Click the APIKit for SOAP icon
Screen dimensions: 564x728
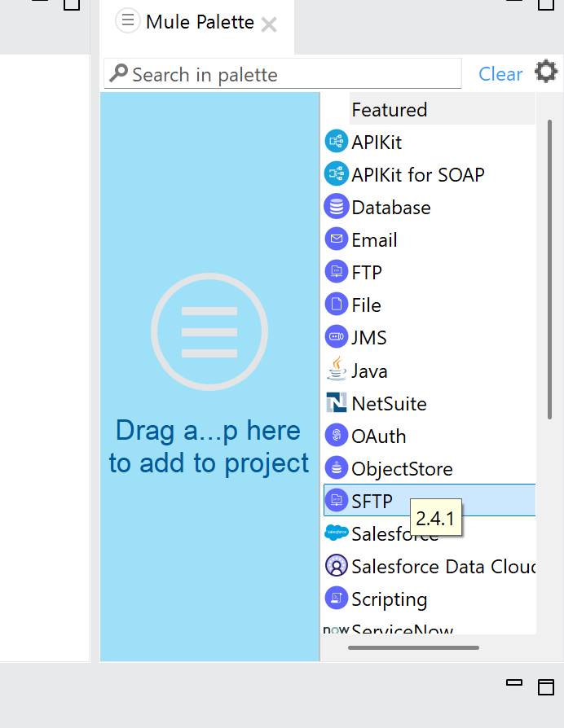[337, 174]
